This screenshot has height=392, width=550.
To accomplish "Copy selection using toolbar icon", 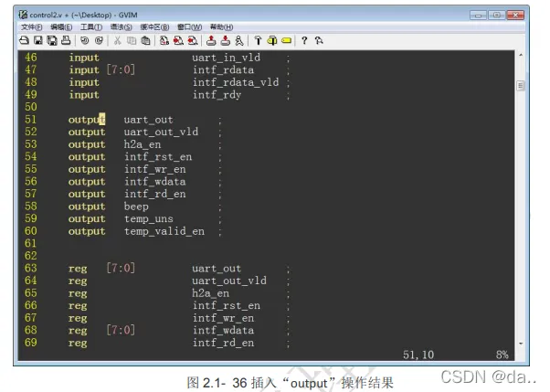I will 132,41.
